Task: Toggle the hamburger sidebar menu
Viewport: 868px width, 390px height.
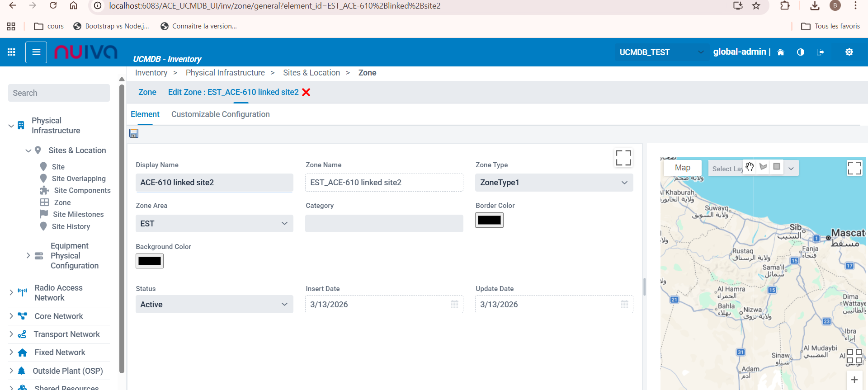Action: pyautogui.click(x=36, y=52)
